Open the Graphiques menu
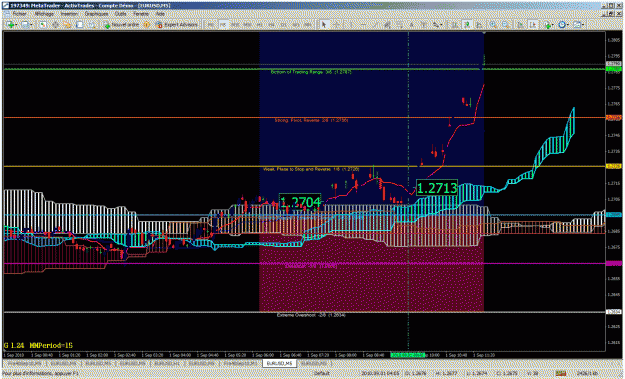The height and width of the screenshot is (379, 625). pos(96,14)
